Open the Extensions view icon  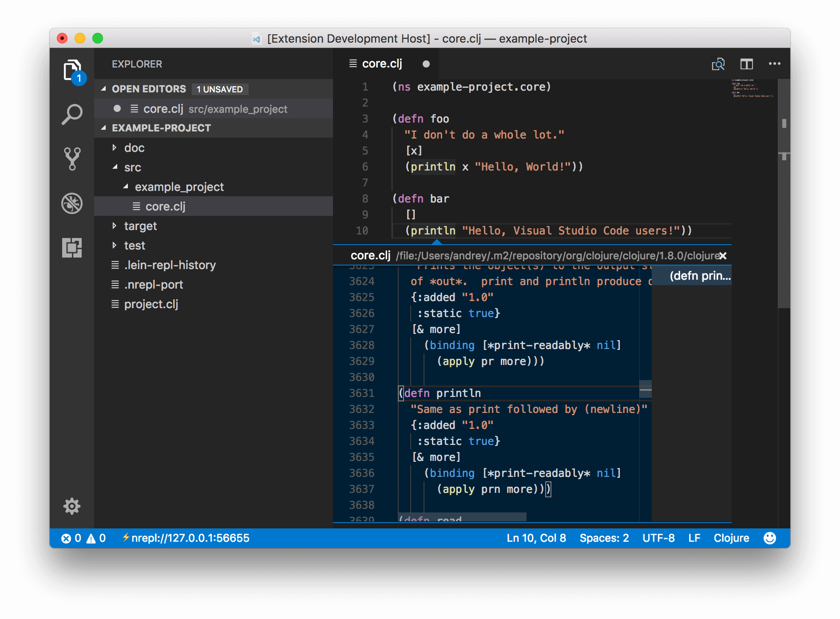(72, 247)
